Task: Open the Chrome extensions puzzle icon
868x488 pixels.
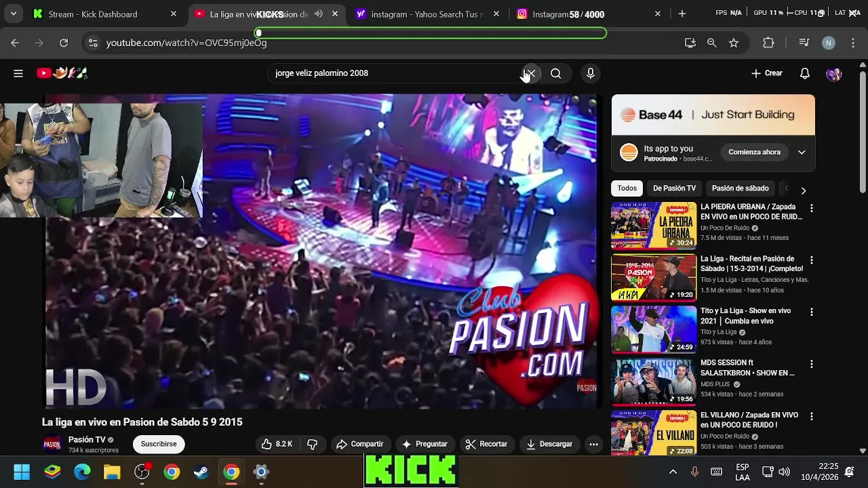Action: pos(768,43)
